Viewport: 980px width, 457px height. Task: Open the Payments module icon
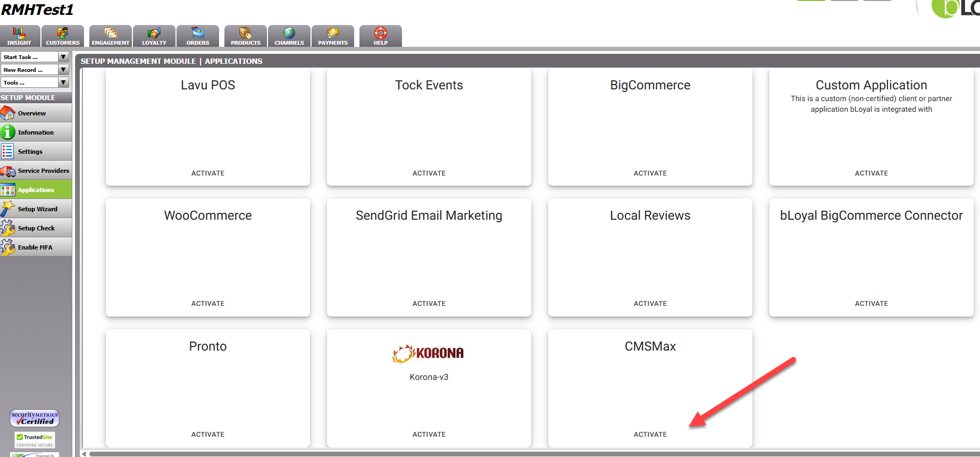(333, 34)
